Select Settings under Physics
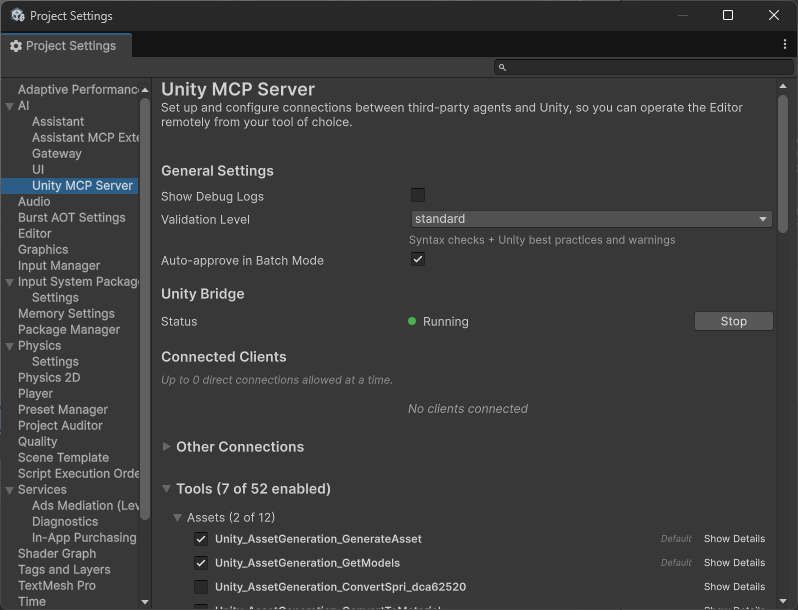 (x=55, y=362)
